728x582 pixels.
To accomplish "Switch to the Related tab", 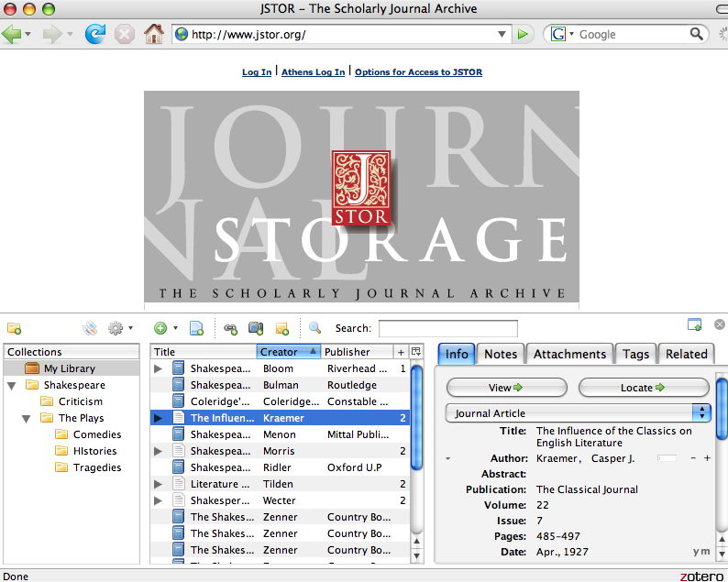I will coord(686,354).
